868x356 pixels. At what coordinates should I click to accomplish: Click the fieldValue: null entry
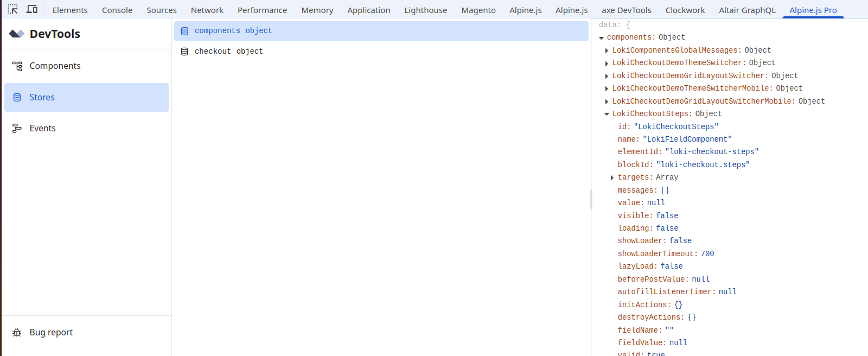pos(653,343)
